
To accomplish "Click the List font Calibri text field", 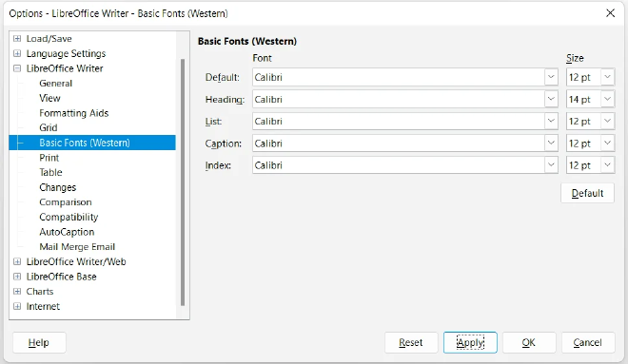I will (399, 121).
